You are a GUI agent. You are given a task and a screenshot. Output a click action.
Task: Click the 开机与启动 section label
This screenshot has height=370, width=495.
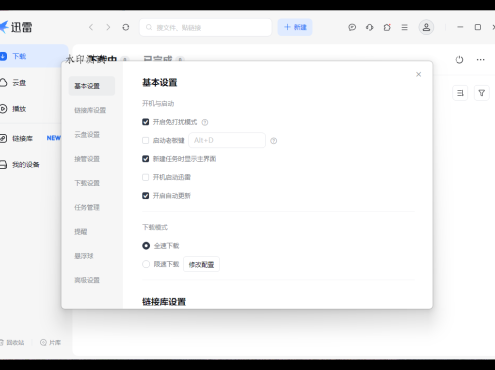click(158, 103)
